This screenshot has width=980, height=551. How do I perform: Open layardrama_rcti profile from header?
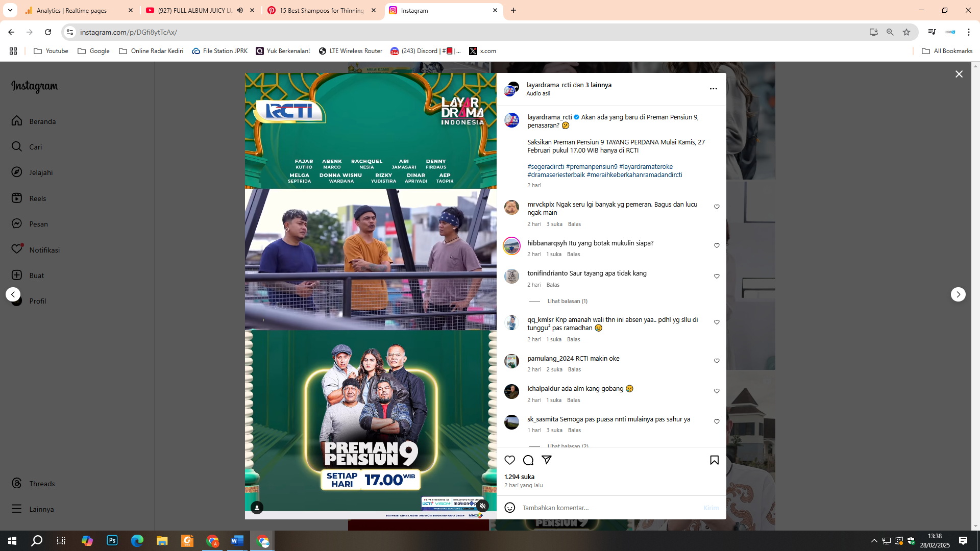coord(549,85)
